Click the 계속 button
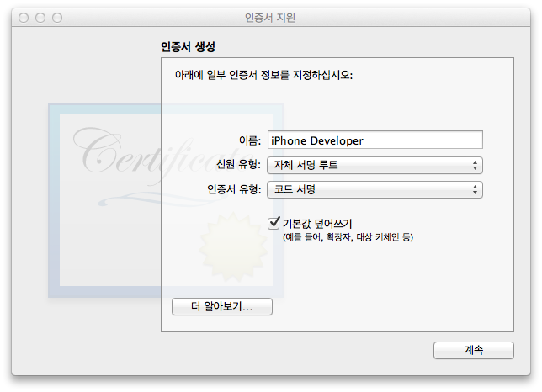The width and height of the screenshot is (542, 392). (474, 350)
